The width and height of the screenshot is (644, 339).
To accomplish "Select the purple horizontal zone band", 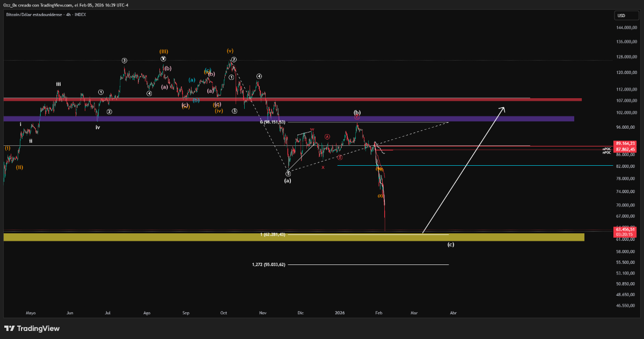I will click(161, 119).
